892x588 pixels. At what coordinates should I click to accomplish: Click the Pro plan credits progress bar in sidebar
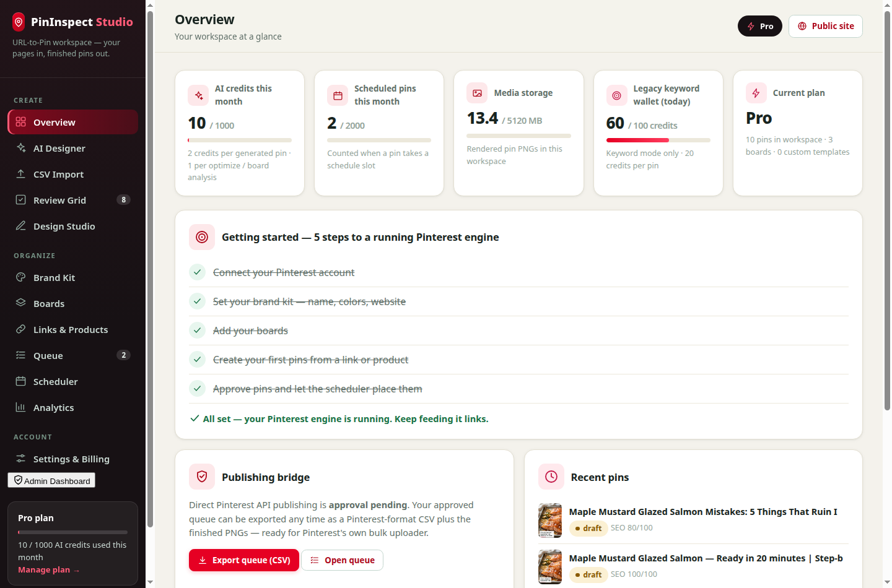click(72, 532)
